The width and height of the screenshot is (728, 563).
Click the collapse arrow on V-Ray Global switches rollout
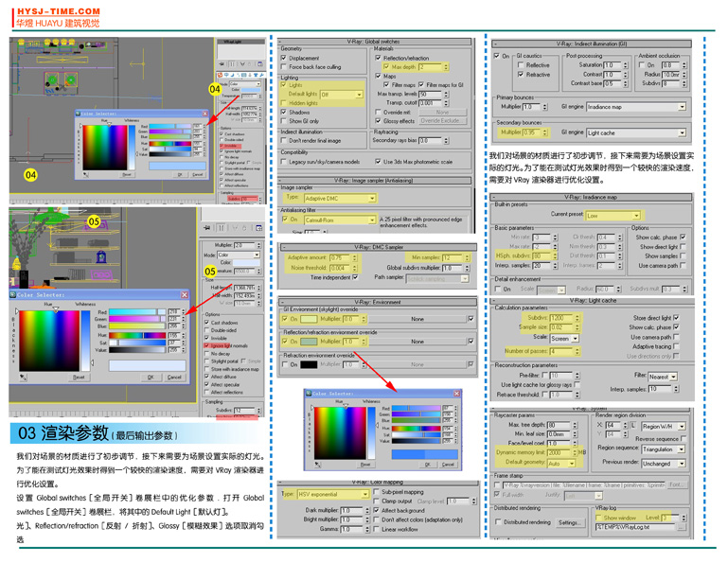(282, 42)
